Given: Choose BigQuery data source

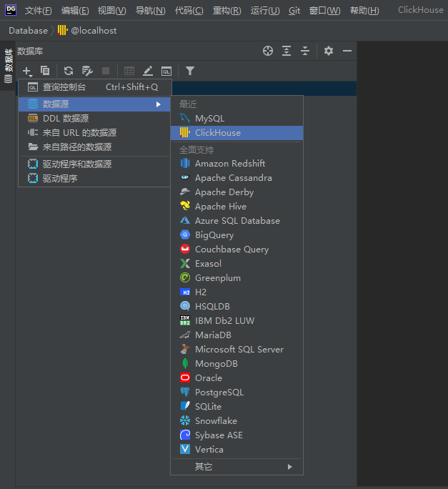Looking at the screenshot, I should pos(237,235).
